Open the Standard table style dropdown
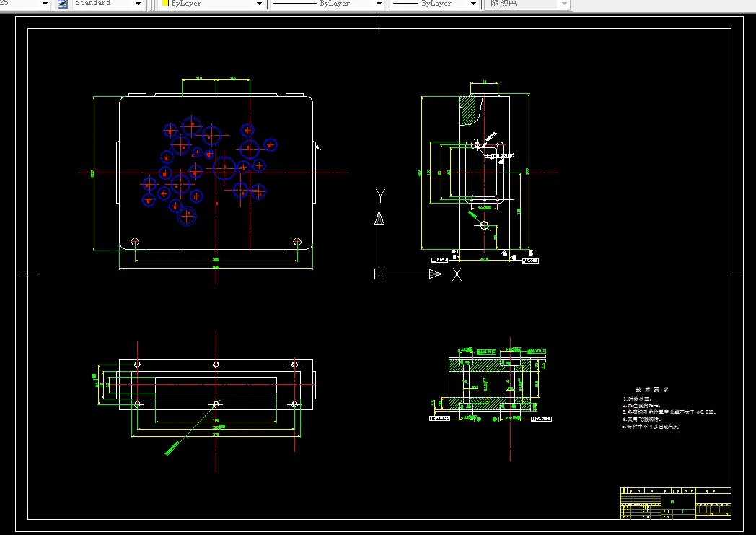 (108, 4)
